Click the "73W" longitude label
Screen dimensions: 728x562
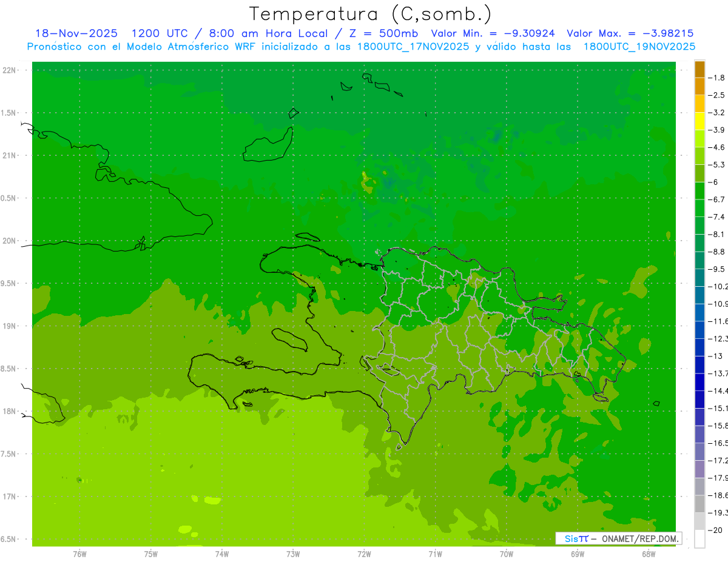293,554
